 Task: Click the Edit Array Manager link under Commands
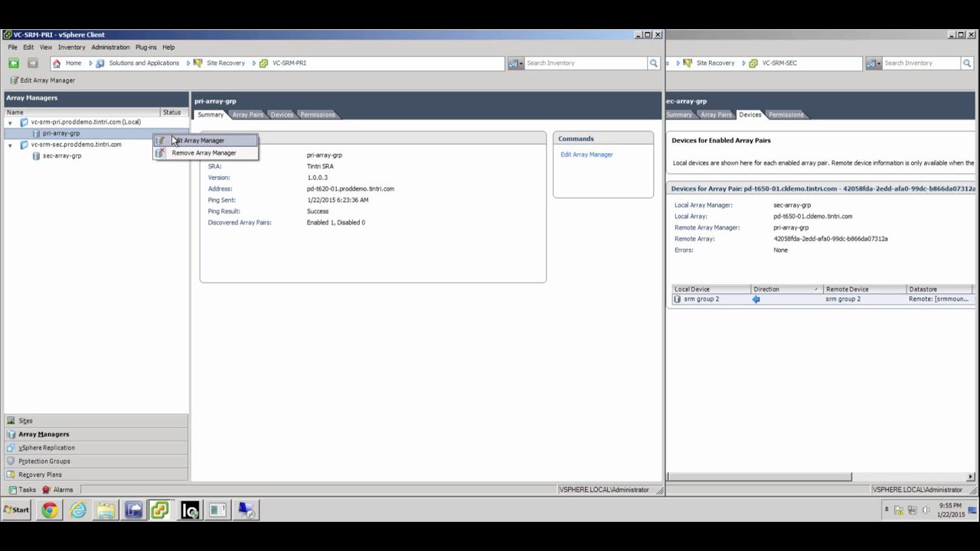(x=586, y=155)
